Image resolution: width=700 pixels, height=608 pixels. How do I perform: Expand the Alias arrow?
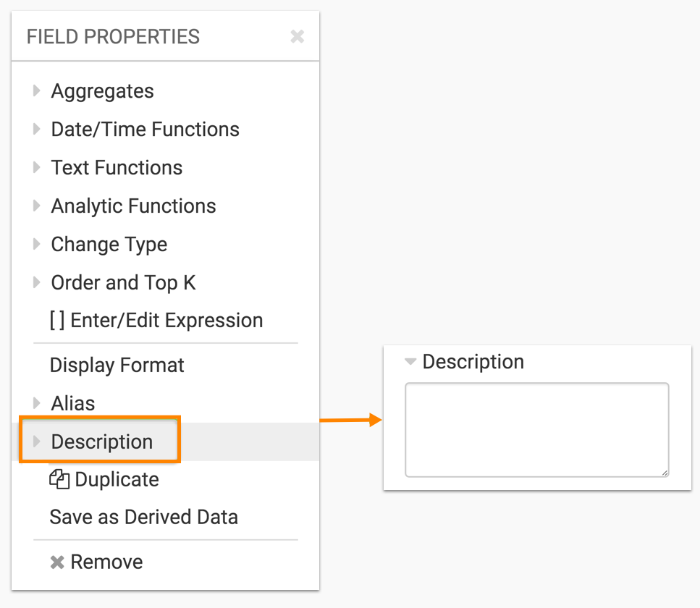point(36,403)
